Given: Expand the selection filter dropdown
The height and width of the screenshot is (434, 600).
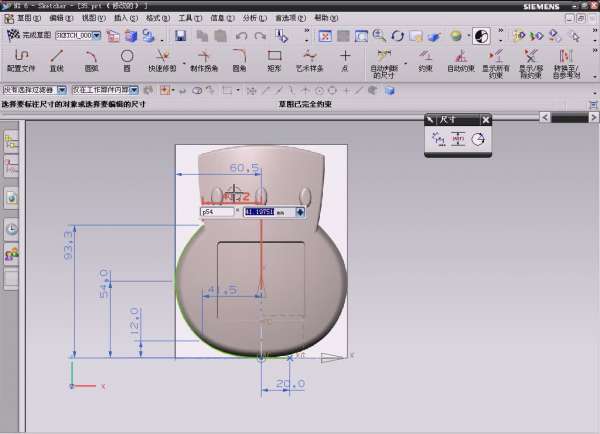Looking at the screenshot, I should click(x=64, y=90).
